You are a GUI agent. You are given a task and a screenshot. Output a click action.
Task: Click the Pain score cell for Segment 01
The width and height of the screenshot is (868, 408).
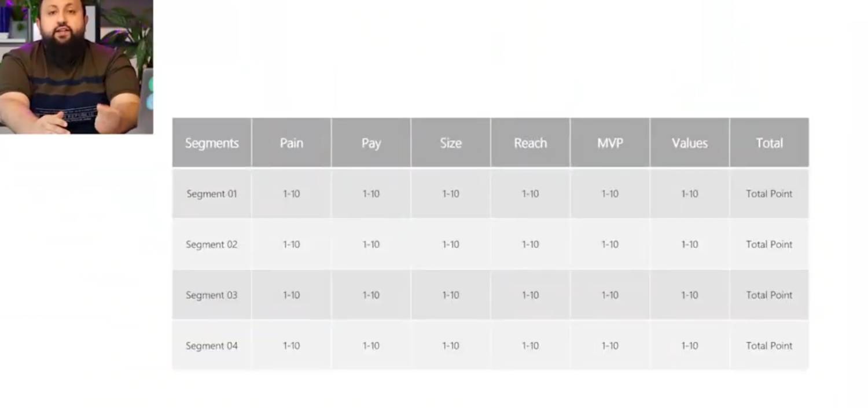pos(292,194)
